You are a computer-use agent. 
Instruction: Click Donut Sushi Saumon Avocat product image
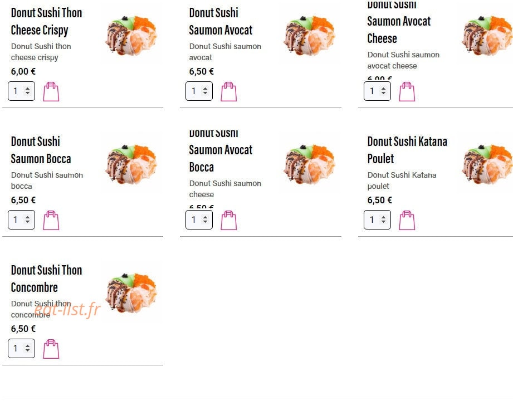point(310,35)
